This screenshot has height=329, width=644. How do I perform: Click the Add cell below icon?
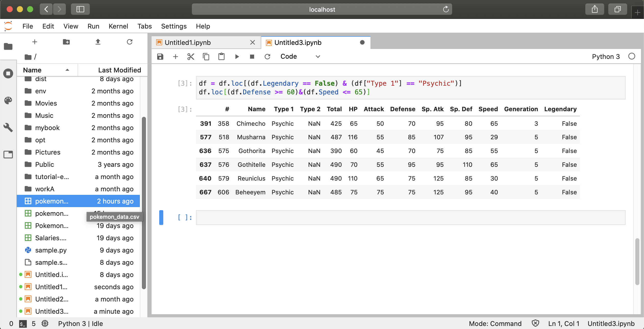pyautogui.click(x=175, y=56)
